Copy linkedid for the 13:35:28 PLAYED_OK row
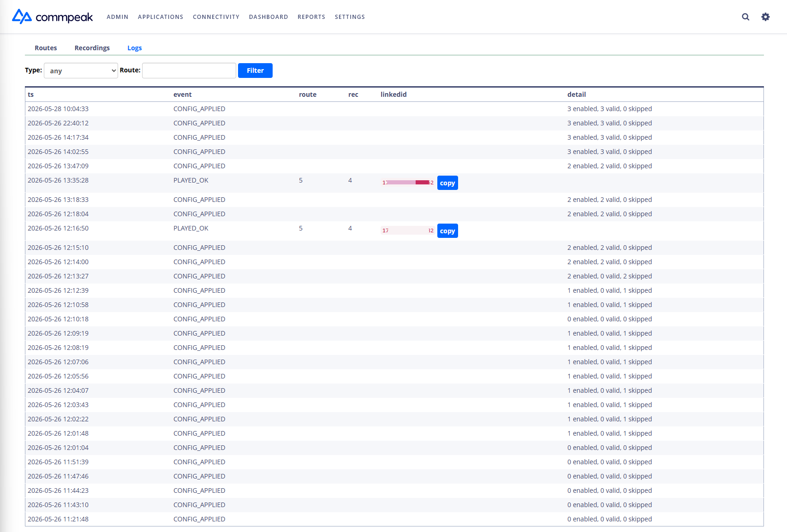This screenshot has width=787, height=532. [447, 183]
